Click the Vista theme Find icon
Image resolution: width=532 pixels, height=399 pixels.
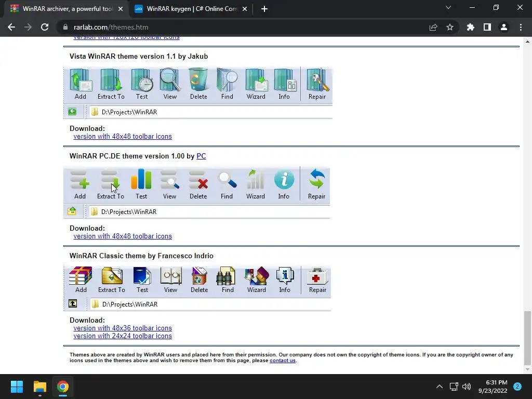coord(227,80)
